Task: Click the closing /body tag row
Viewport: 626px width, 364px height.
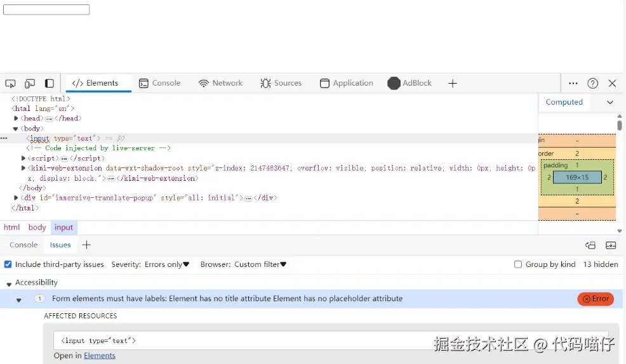Action: (x=32, y=188)
